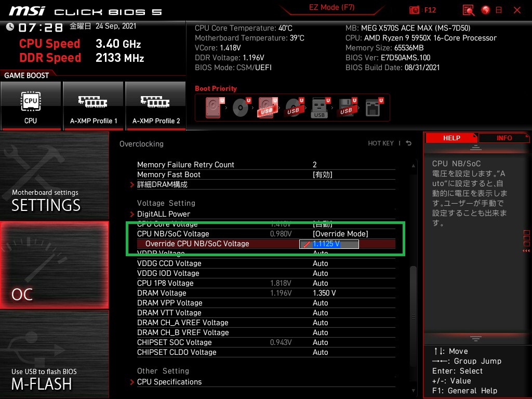Click the scrollbar up arrow
The image size is (532, 399).
pos(413,166)
